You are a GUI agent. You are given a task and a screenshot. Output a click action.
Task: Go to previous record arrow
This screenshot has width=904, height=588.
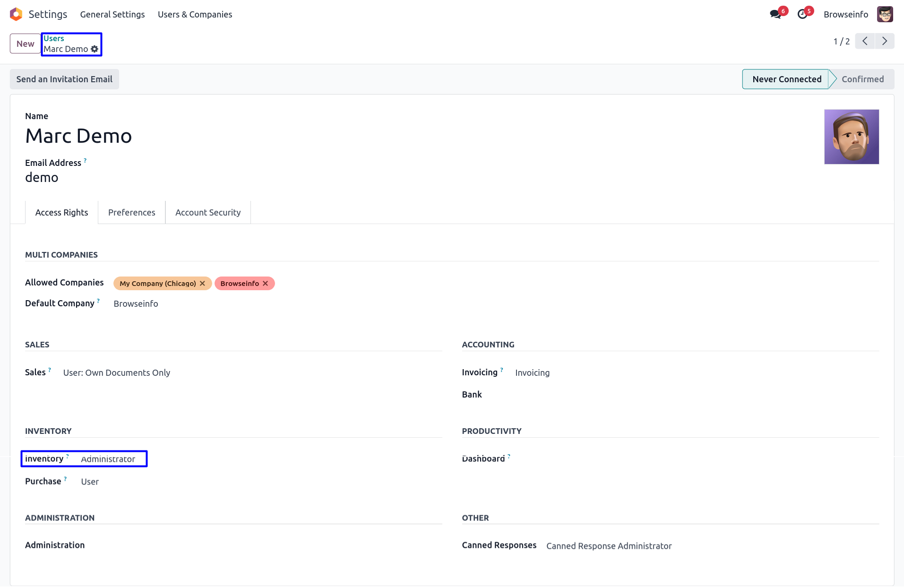coord(865,41)
